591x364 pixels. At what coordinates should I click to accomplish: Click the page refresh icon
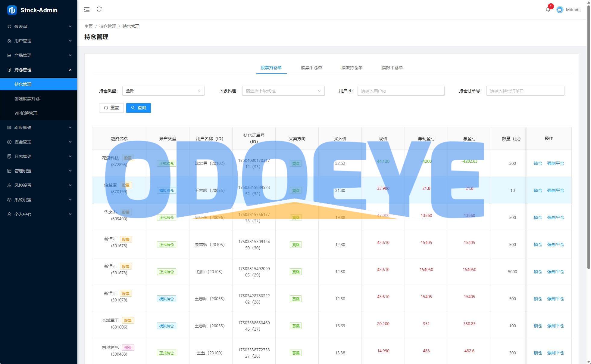pos(99,9)
